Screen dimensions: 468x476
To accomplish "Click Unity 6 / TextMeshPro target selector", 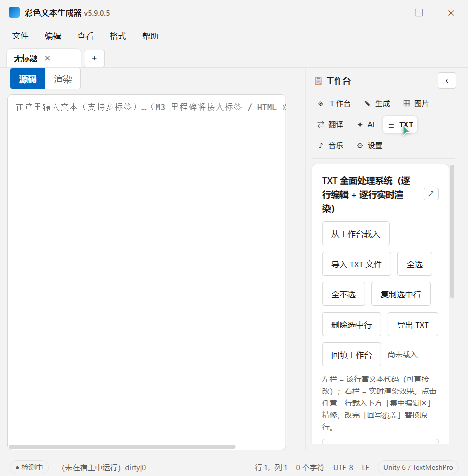I will point(418,467).
